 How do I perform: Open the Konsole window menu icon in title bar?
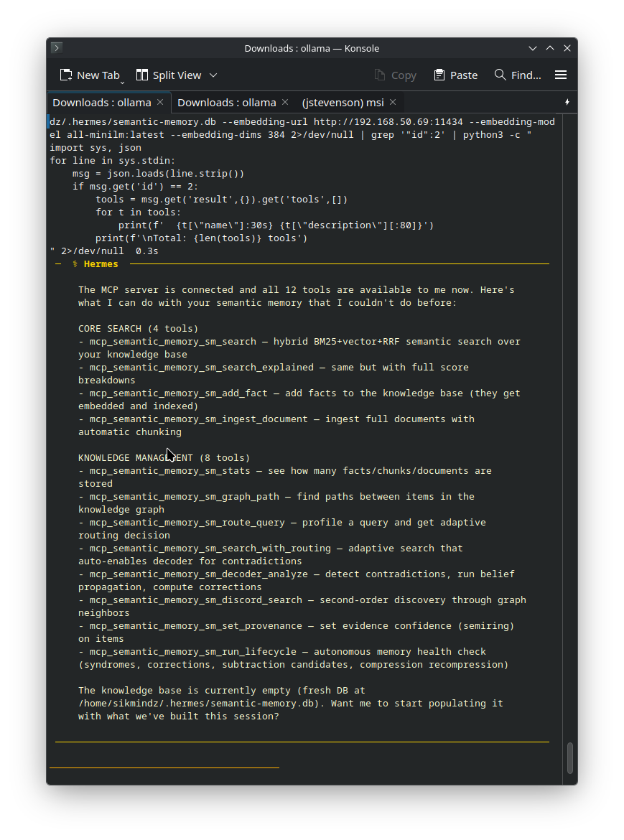click(x=57, y=47)
